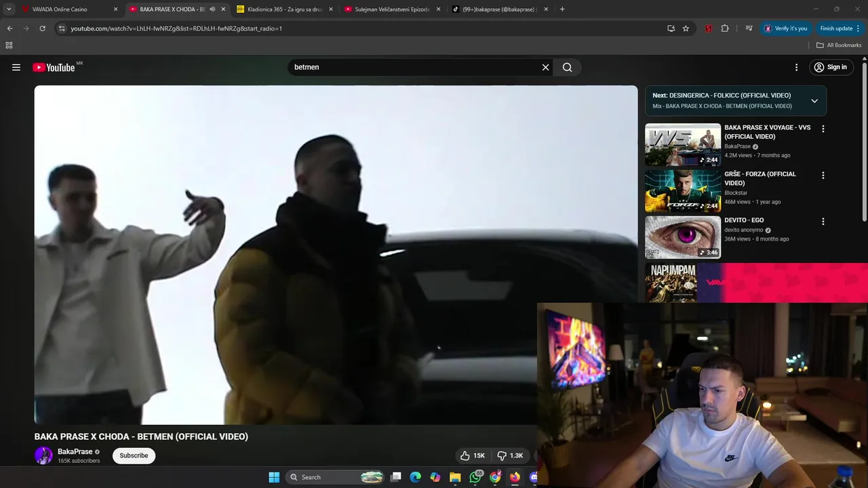Collapse the Mix playlist panel chevron
Screen dimensions: 868x488
[x=814, y=101]
